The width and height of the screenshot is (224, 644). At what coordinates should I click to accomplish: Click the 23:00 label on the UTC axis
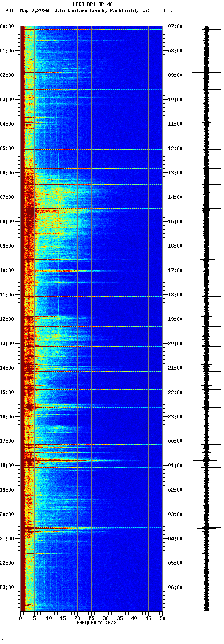[175, 417]
